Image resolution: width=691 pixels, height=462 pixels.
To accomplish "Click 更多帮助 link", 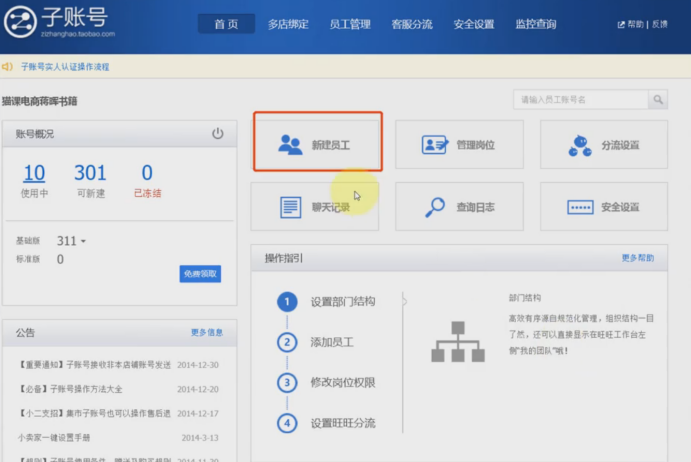I will 638,258.
